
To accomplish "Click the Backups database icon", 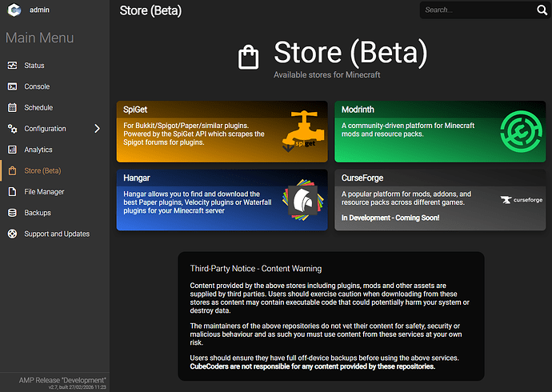I will (12, 213).
